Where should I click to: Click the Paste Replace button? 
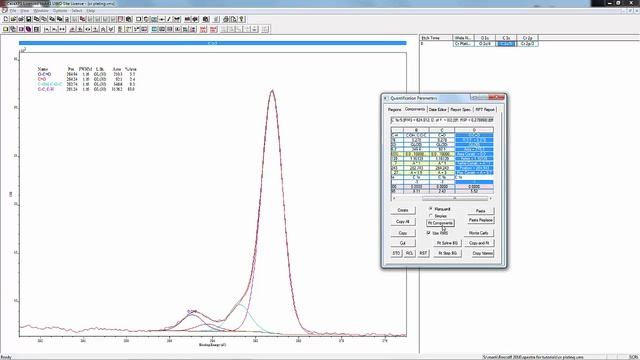point(480,220)
